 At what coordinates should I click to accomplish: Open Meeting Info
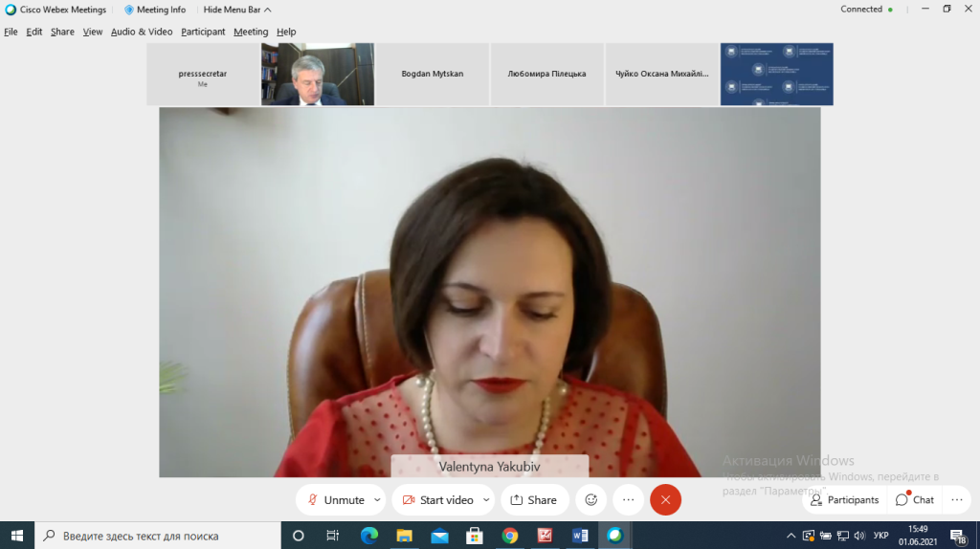(x=155, y=10)
